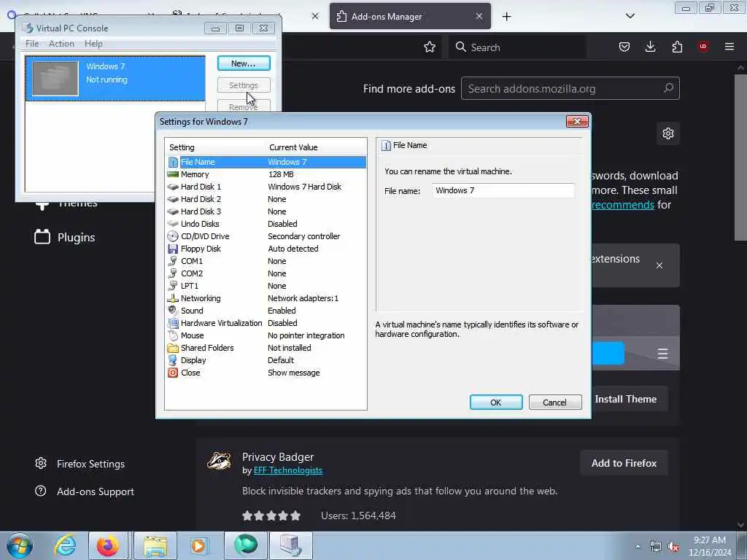Open Plugins section in Add-ons sidebar

tap(65, 237)
